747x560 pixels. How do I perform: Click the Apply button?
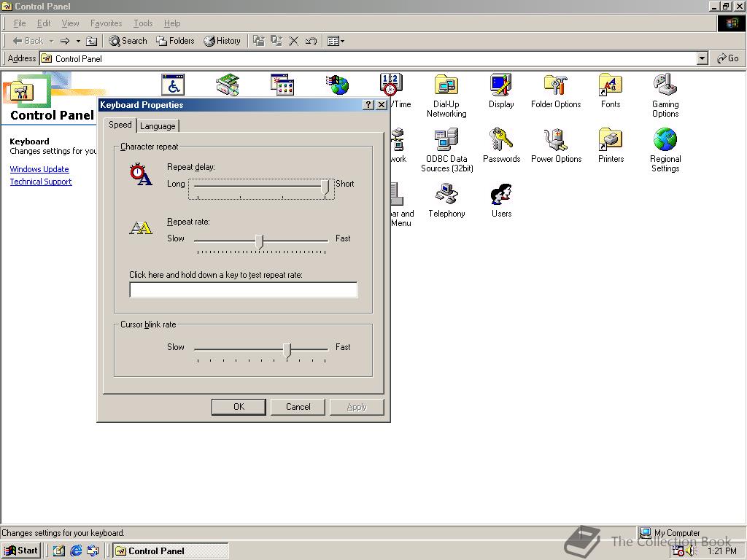tap(357, 407)
